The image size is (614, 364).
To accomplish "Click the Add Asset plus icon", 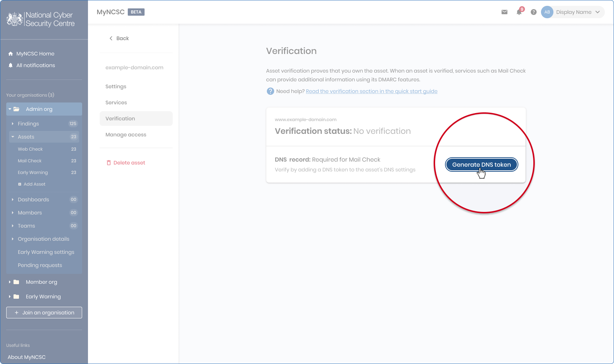I will (20, 184).
